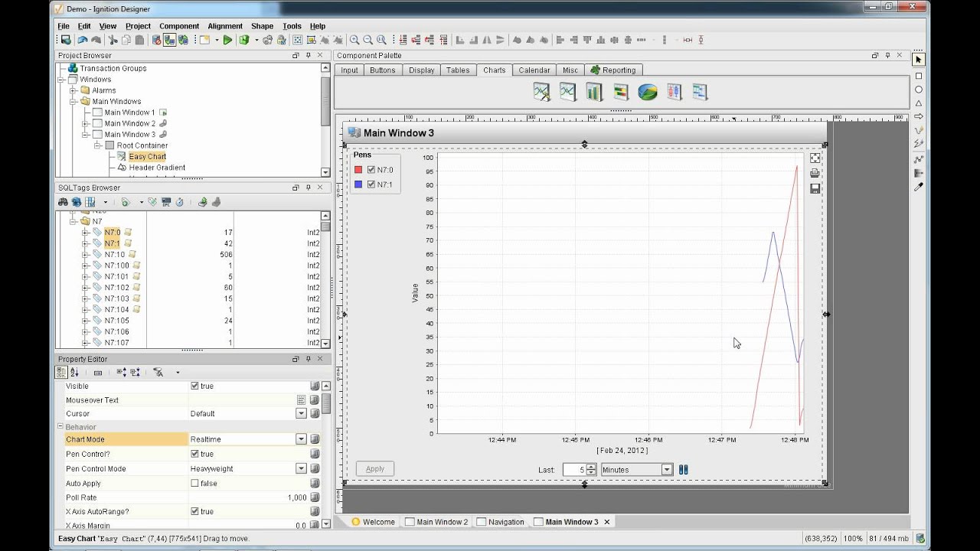Choose the Arrow shape tool
This screenshot has width=980, height=551.
(919, 116)
